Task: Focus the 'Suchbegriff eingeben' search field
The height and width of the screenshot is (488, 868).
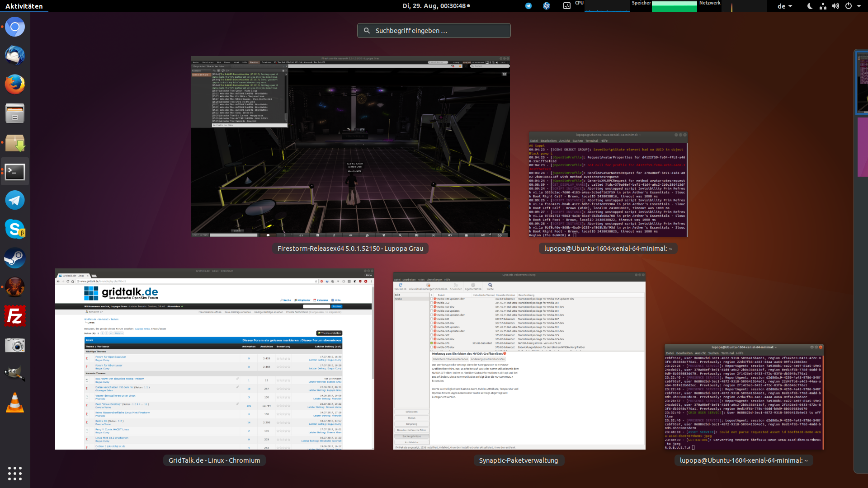Action: click(434, 31)
